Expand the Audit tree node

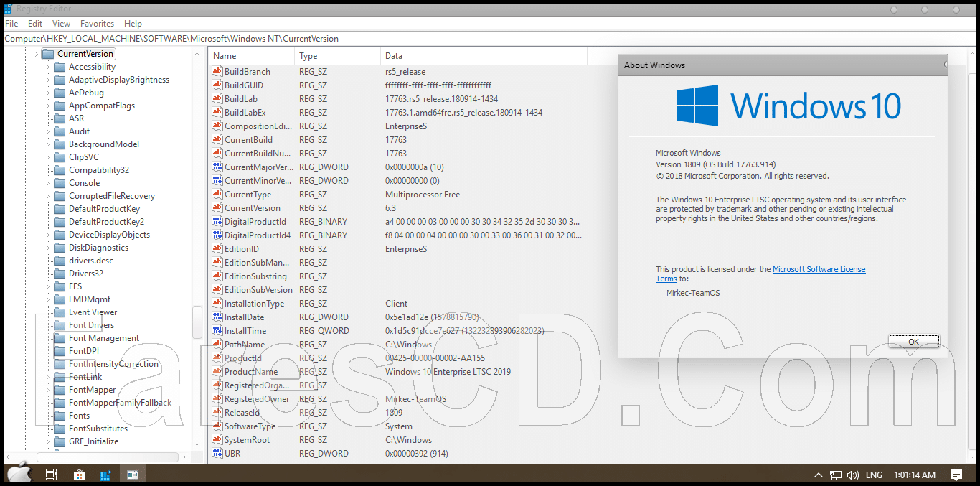coord(48,131)
